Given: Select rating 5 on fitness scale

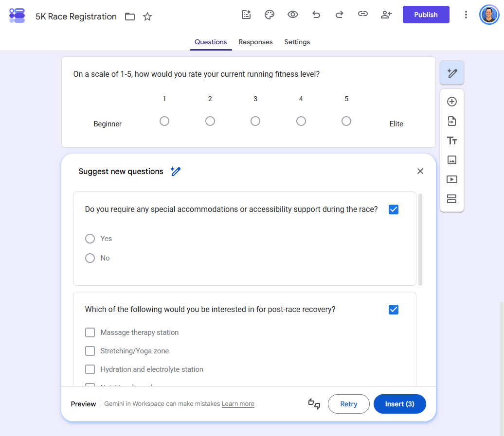Looking at the screenshot, I should point(346,121).
